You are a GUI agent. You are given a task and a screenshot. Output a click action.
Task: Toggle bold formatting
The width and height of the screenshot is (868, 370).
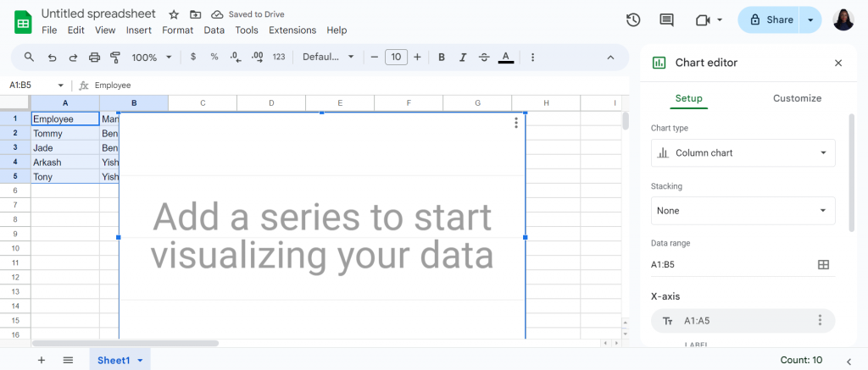(441, 57)
